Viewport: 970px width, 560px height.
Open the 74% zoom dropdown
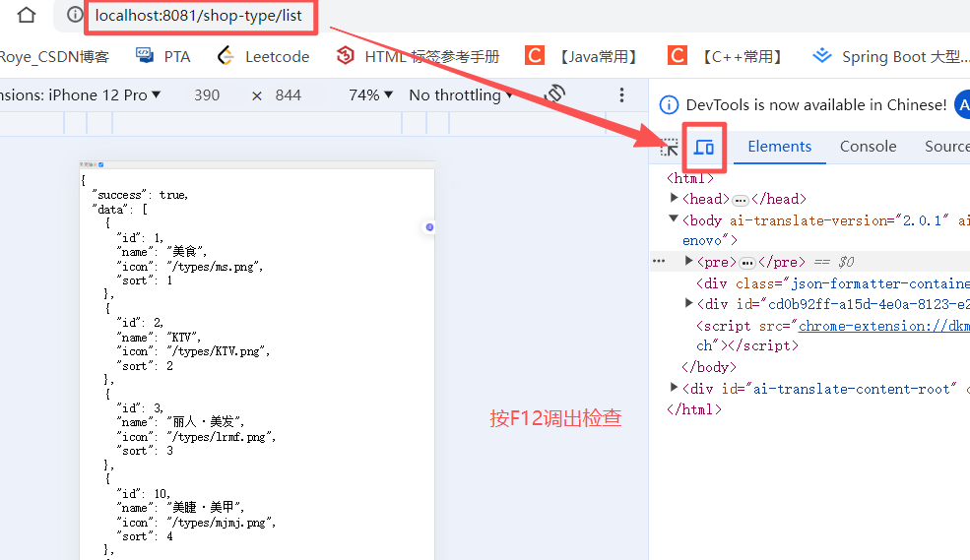tap(370, 95)
